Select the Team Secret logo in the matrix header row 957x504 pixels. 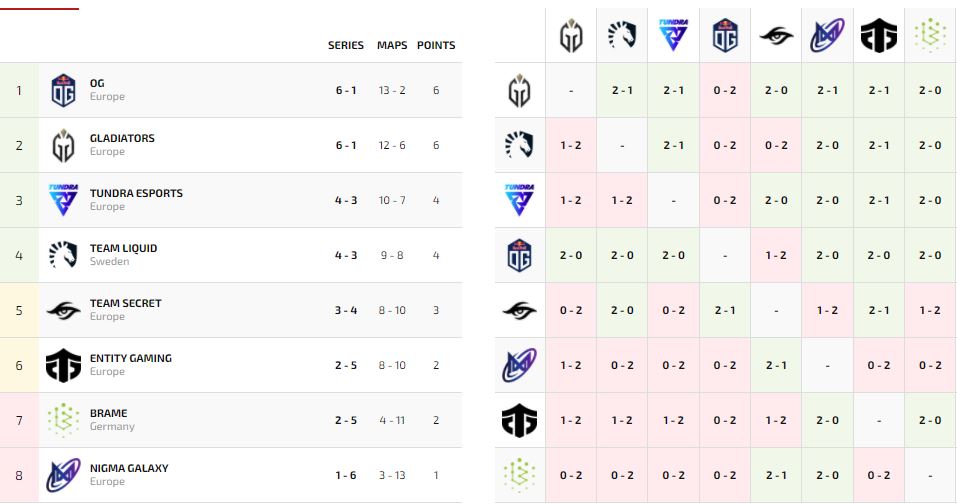pos(775,36)
